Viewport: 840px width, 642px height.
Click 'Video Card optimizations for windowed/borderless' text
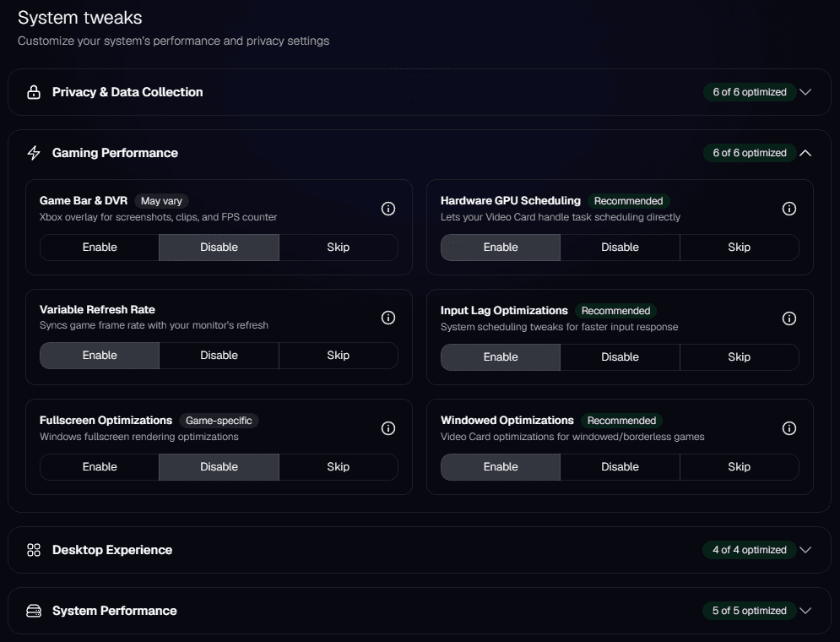click(x=572, y=437)
